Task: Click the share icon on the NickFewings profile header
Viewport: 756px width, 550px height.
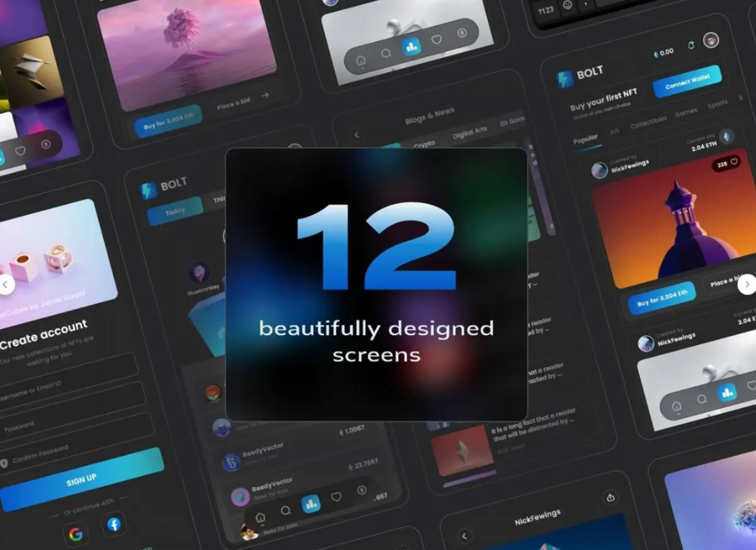Action: point(610,498)
